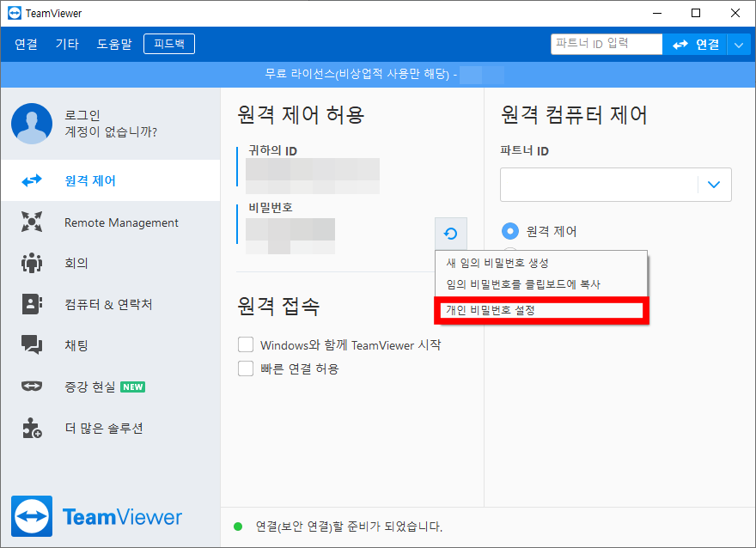Select the Remote Management sidebar label
The image size is (756, 548).
pyautogui.click(x=121, y=222)
